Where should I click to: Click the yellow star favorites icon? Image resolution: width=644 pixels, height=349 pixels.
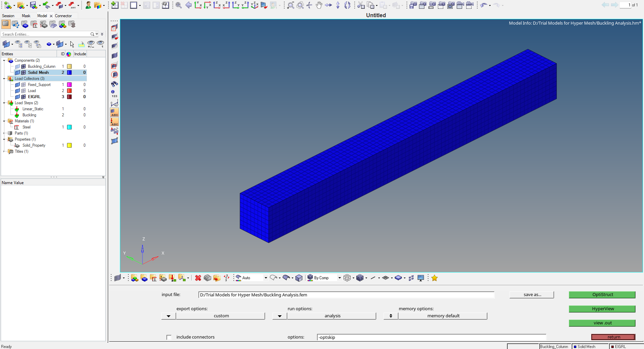pos(434,278)
